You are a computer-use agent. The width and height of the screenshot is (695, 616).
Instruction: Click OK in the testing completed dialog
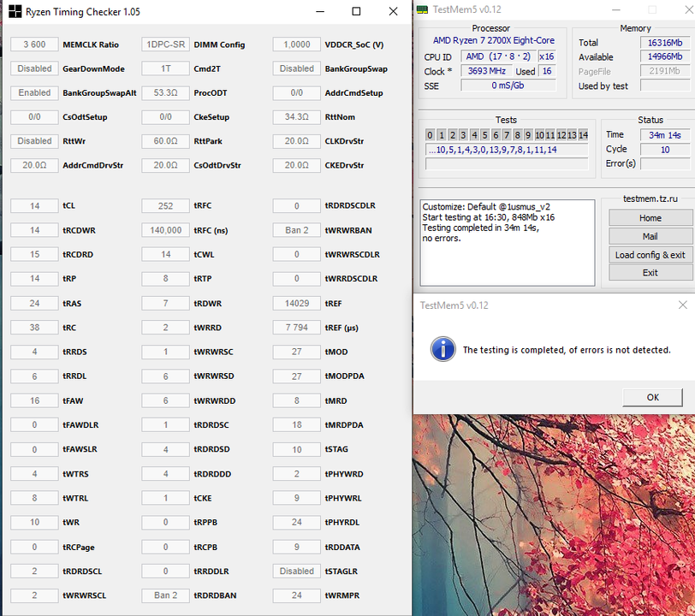[652, 398]
